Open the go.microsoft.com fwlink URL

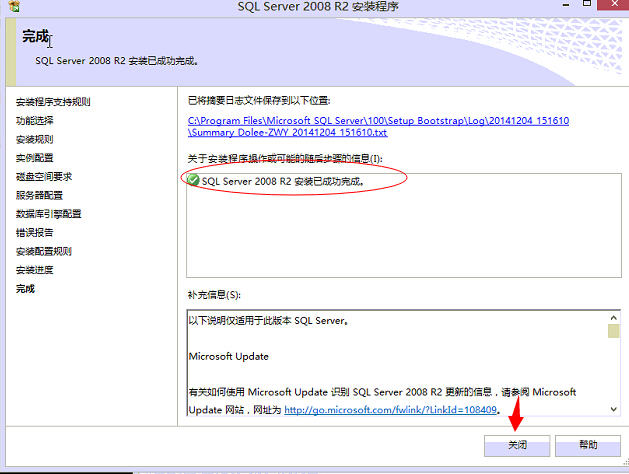390,410
